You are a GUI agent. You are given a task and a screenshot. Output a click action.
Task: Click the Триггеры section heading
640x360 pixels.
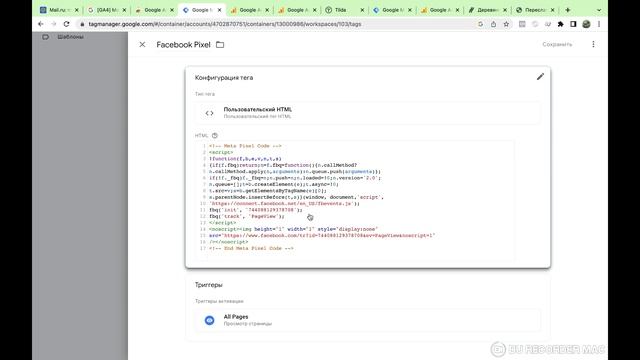click(x=209, y=284)
